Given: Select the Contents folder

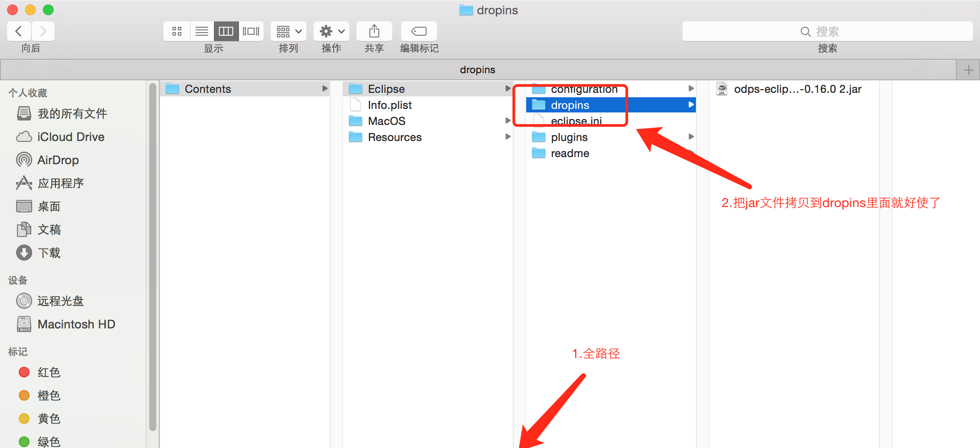Looking at the screenshot, I should click(x=245, y=89).
